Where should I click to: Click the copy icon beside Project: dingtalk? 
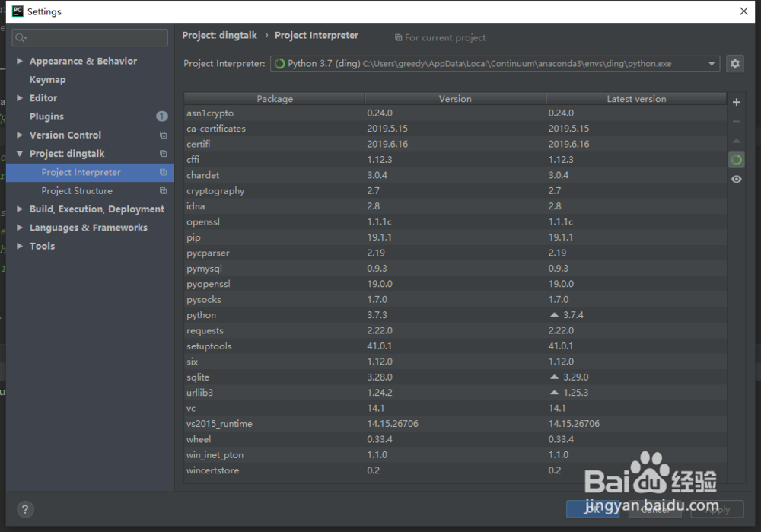pos(163,154)
